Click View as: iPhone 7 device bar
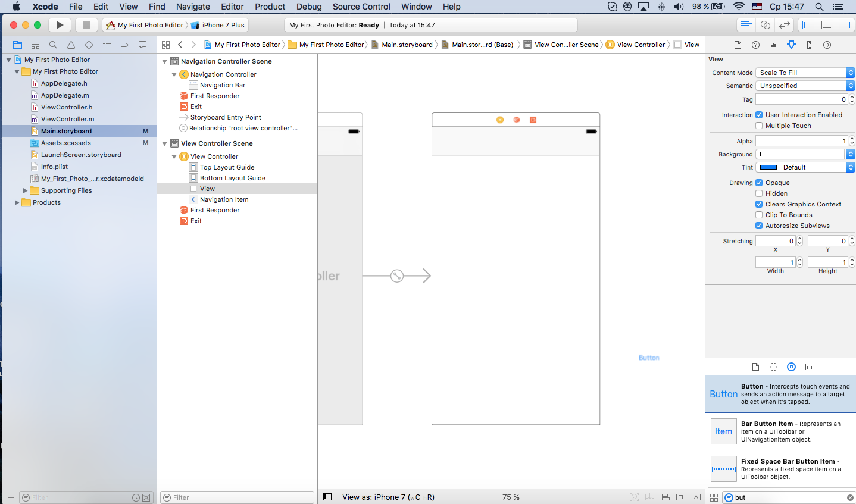Screen dimensions: 856x504 tap(388, 497)
